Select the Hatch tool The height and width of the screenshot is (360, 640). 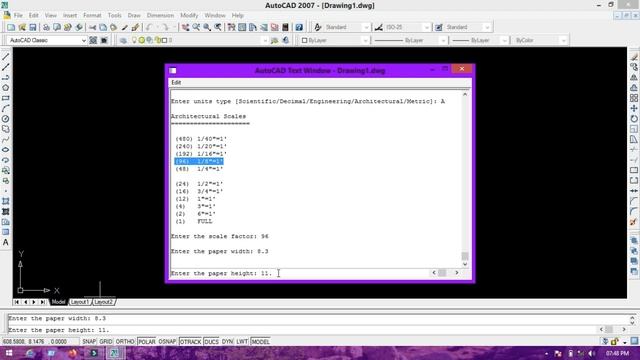click(x=6, y=201)
